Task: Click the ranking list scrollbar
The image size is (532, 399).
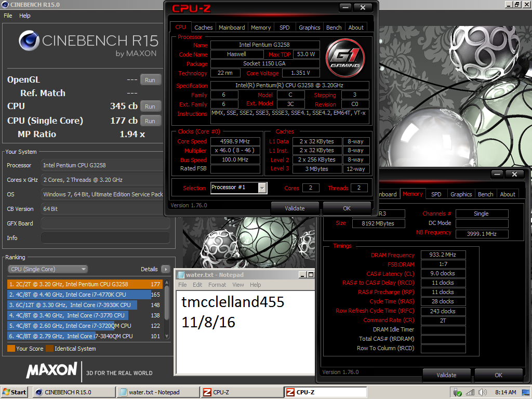Action: click(x=167, y=303)
